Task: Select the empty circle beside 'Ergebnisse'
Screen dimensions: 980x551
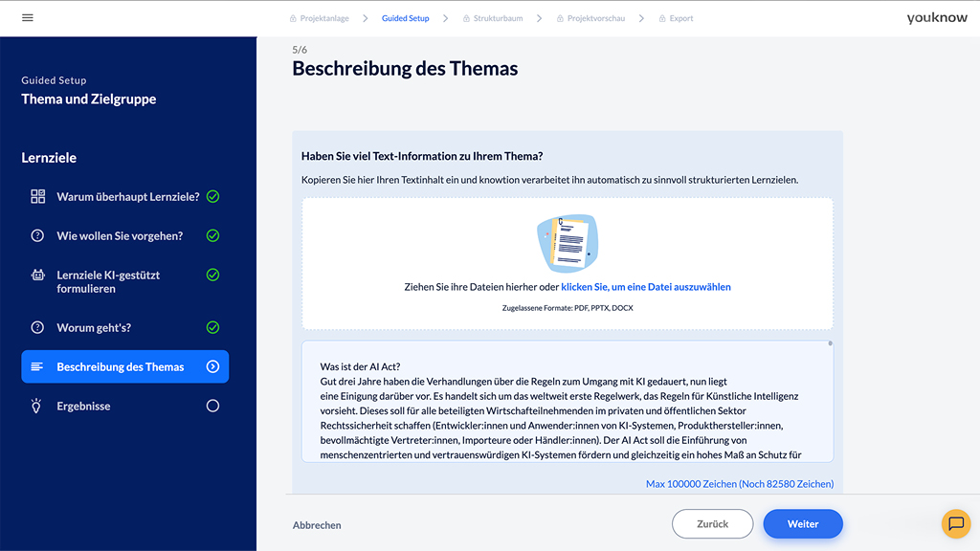Action: coord(212,406)
